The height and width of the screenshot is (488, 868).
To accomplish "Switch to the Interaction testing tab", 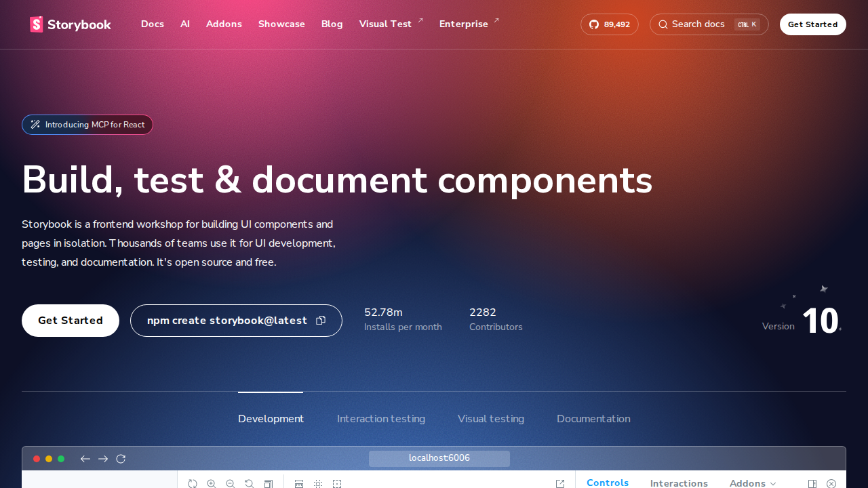I will 381,419.
